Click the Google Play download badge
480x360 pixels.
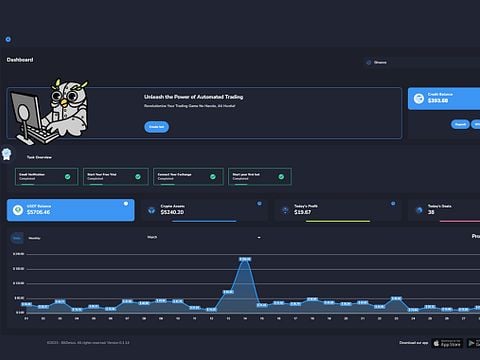473,343
